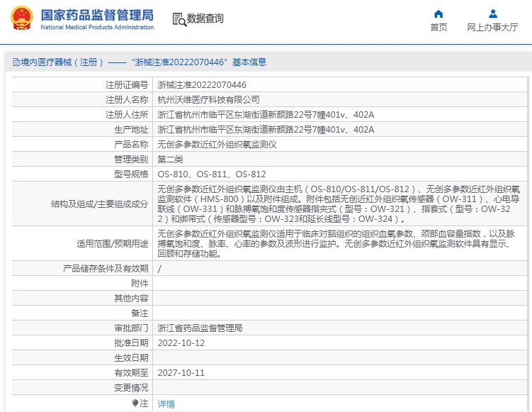
Task: Click the 审批部门 row label
Action: click(x=131, y=328)
